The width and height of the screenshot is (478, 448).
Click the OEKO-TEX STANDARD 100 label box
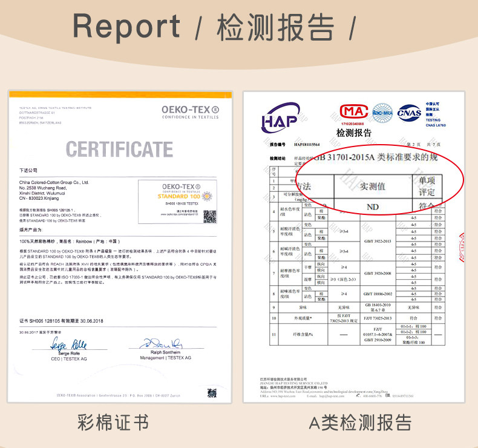(177, 202)
